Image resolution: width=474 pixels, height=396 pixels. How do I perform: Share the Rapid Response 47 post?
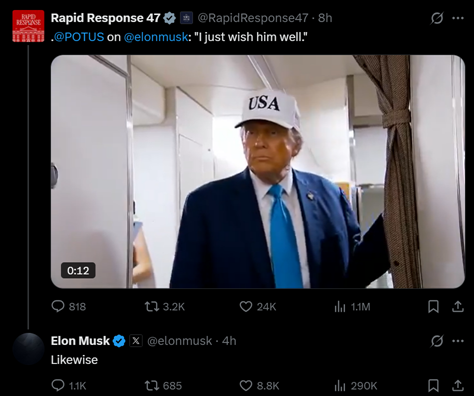click(458, 306)
